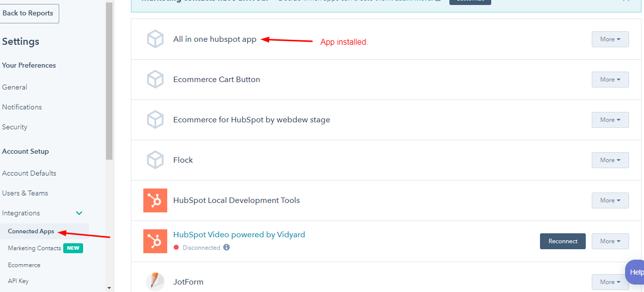Screen dimensions: 644x292
Task: Open Notifications settings in sidebar
Action: coord(22,107)
